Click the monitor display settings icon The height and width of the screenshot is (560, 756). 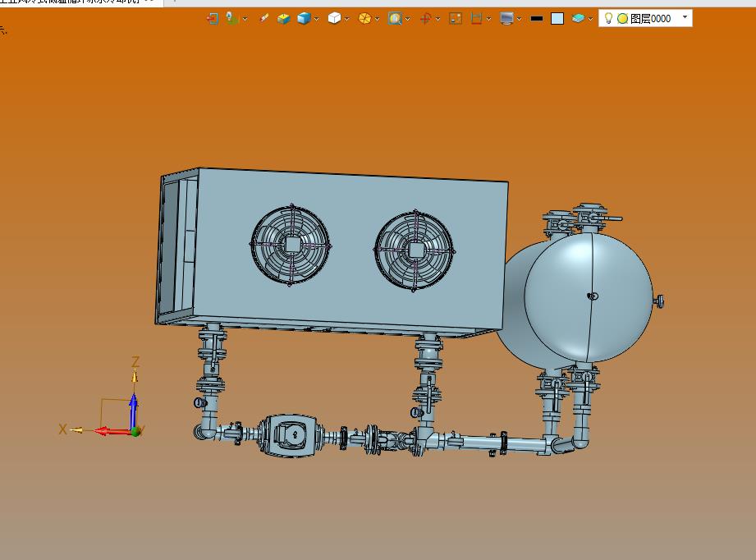click(506, 18)
